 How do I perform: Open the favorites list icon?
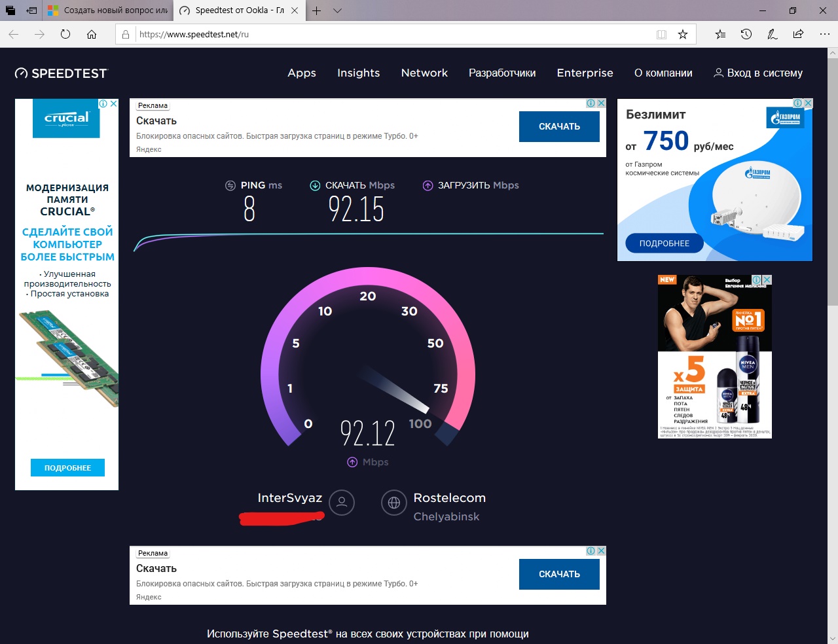click(x=720, y=34)
